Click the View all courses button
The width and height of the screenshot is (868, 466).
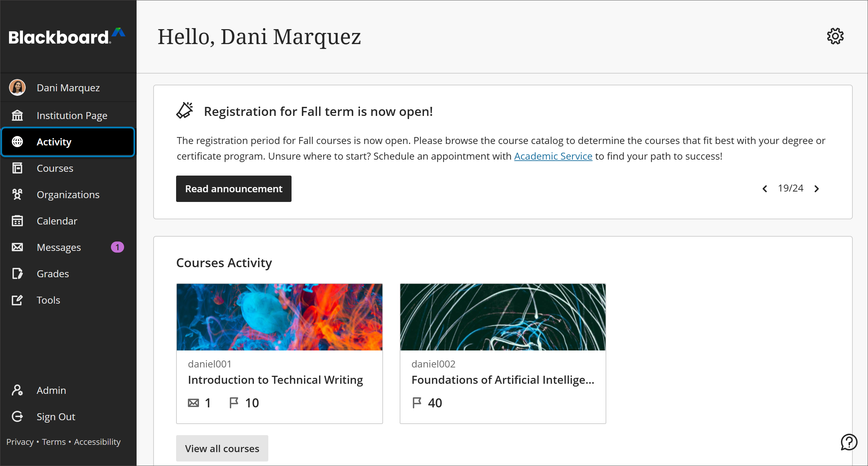pos(222,448)
